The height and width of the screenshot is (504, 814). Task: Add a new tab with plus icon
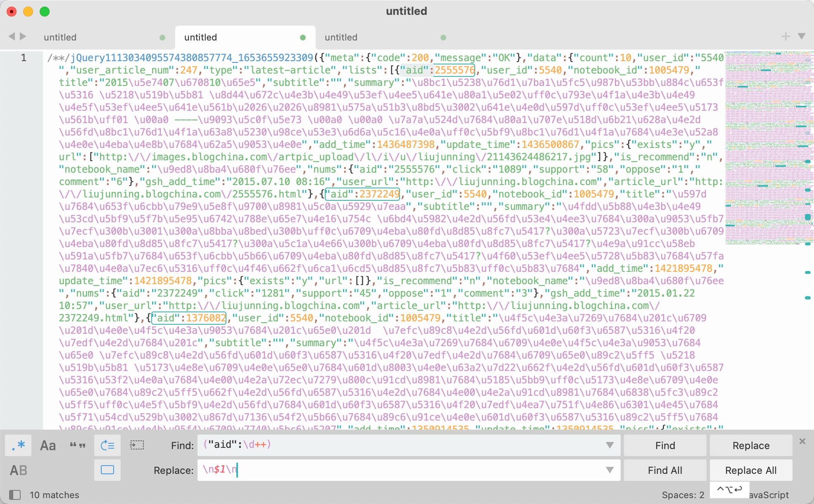(785, 37)
